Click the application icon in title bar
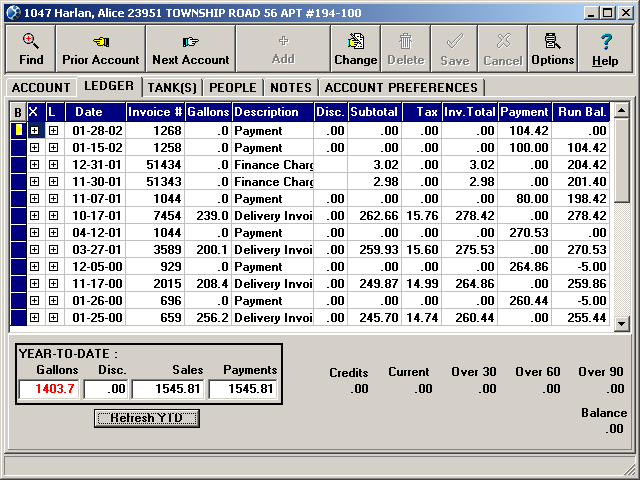 [x=12, y=11]
